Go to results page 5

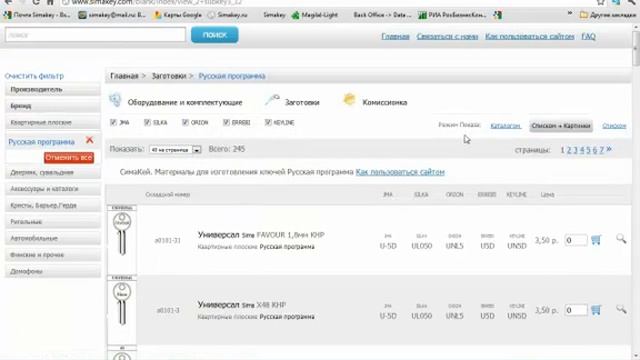pos(589,150)
